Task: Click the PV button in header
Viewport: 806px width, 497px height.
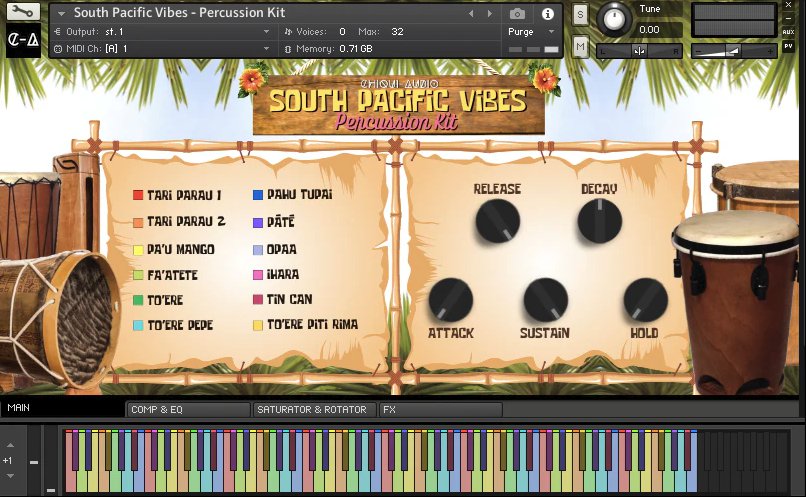Action: coord(788,47)
